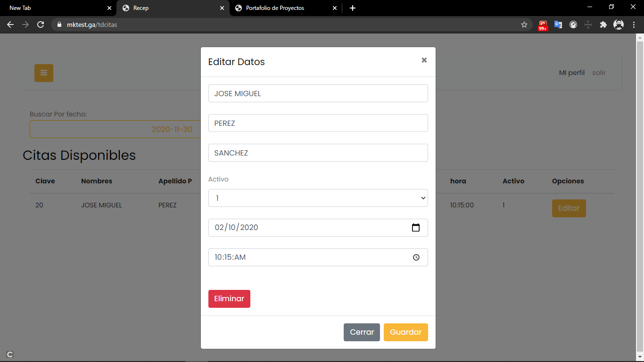Click the PEREZ surname input field
This screenshot has height=362, width=644.
(318, 123)
